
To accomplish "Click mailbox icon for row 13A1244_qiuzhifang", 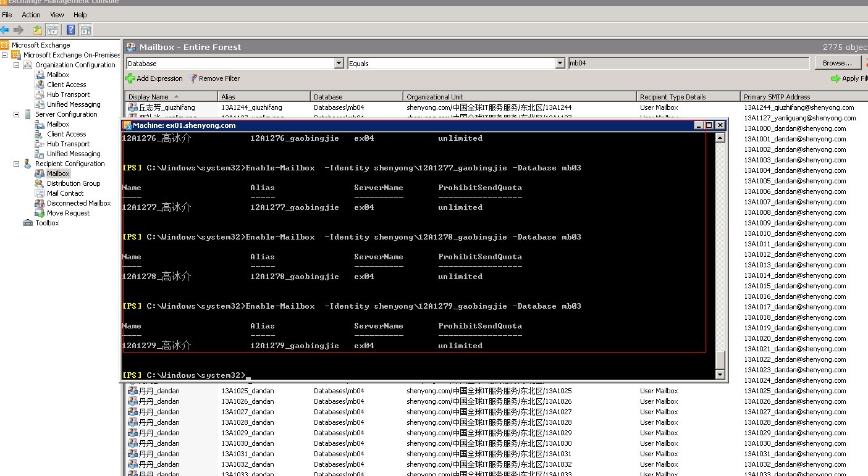I will click(x=132, y=107).
